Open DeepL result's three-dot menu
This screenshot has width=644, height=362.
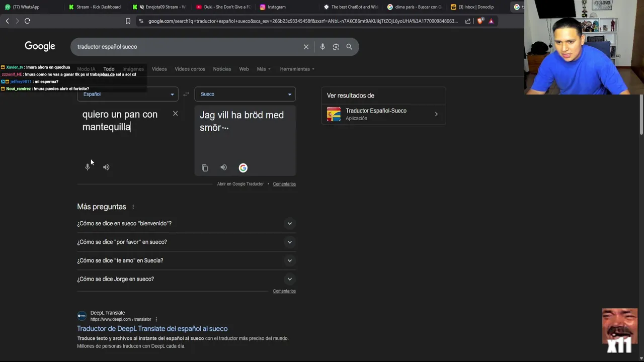point(156,319)
